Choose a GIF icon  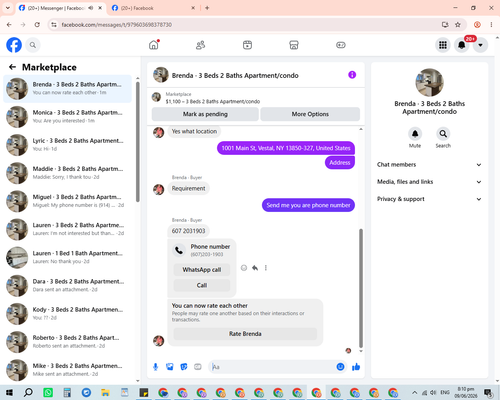pos(198,367)
